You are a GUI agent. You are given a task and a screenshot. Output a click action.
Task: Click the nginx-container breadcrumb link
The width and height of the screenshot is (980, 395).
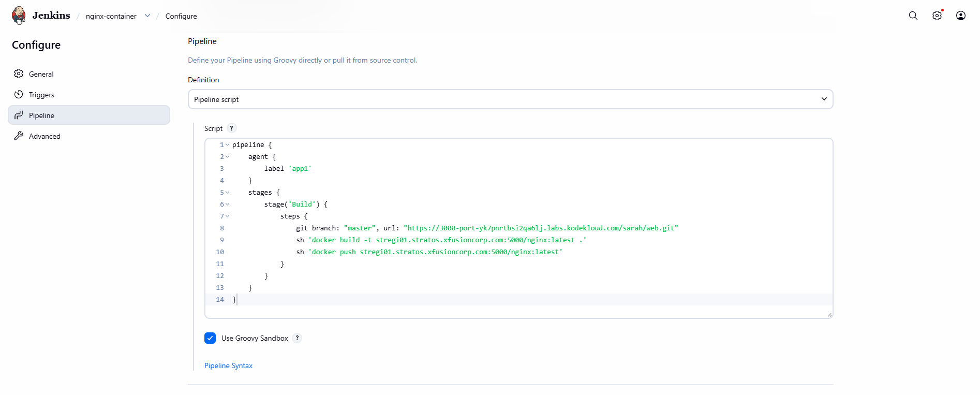click(111, 16)
